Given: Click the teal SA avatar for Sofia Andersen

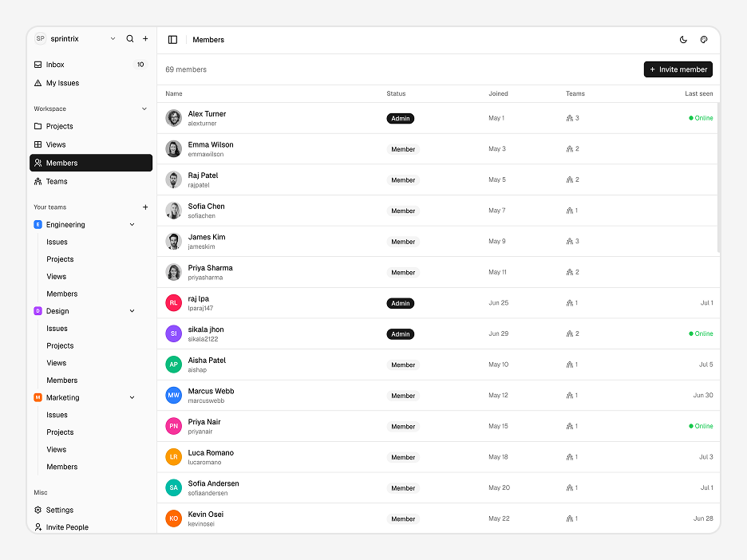Looking at the screenshot, I should tap(173, 487).
